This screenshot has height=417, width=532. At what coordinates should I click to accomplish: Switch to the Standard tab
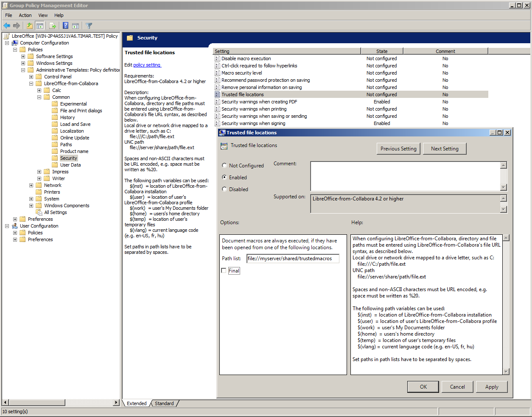pyautogui.click(x=164, y=403)
